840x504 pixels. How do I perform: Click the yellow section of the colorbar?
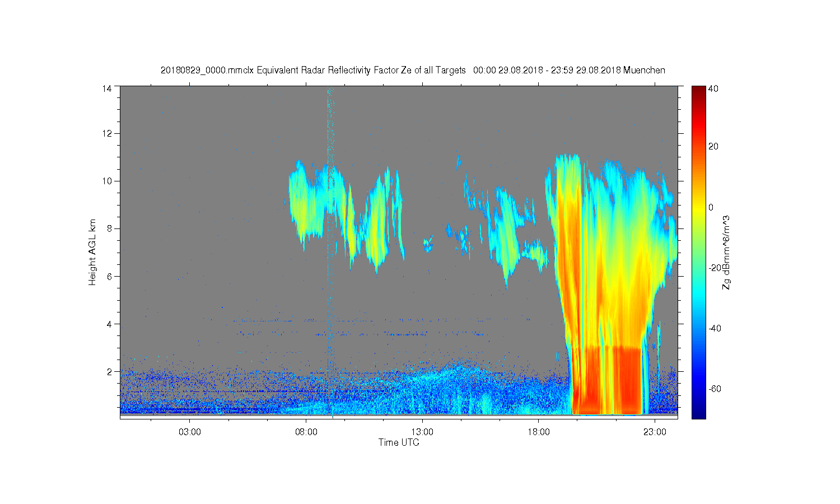pos(698,207)
